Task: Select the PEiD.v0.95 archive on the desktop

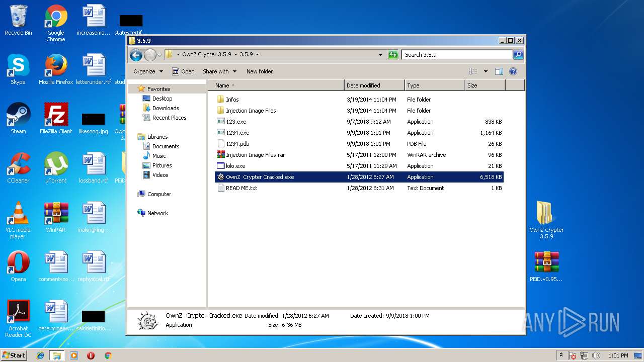Action: (x=546, y=267)
